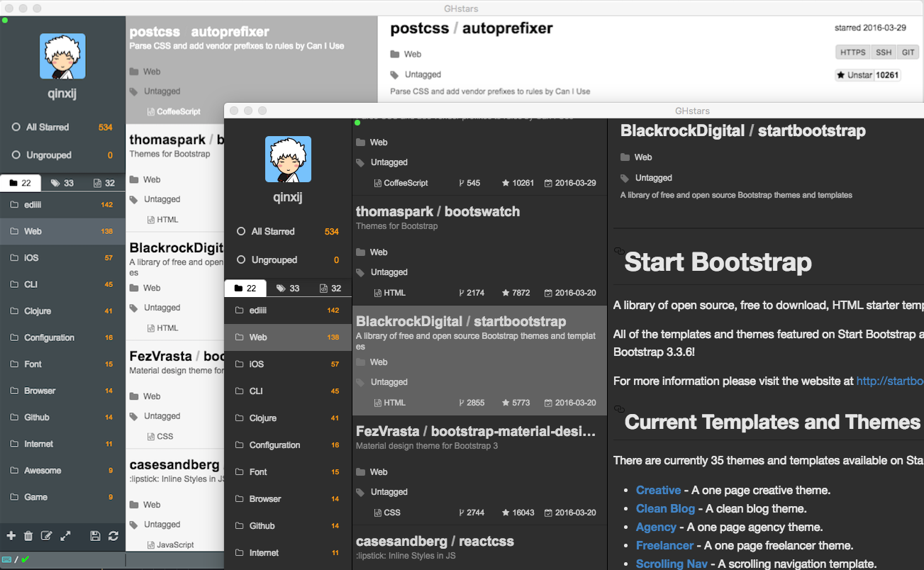Screen dimensions: 924x570
Task: Open iOS group in back window
Action: 62,257
